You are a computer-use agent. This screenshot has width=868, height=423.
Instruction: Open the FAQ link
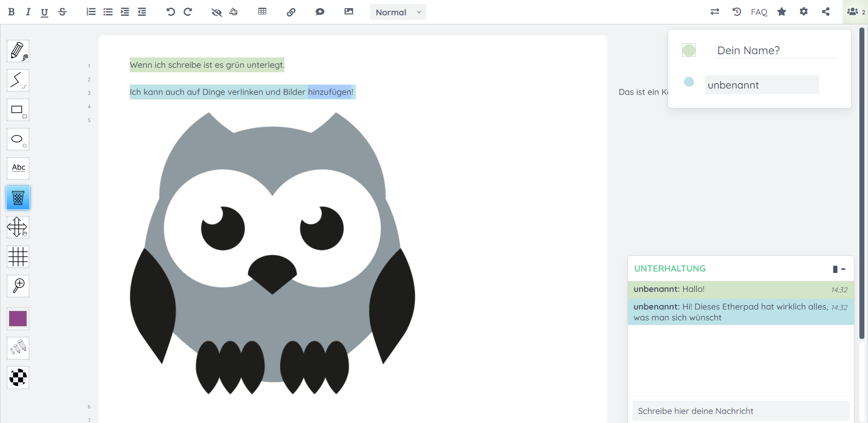pos(759,12)
